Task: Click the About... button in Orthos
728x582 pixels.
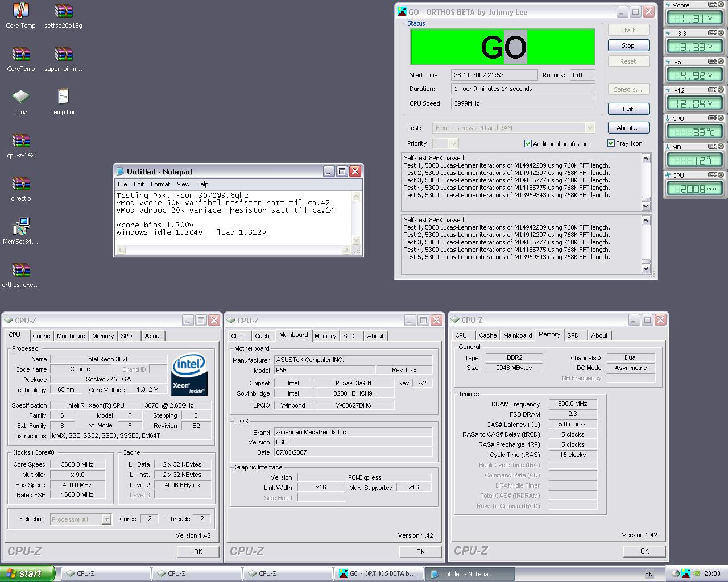Action: coord(628,128)
